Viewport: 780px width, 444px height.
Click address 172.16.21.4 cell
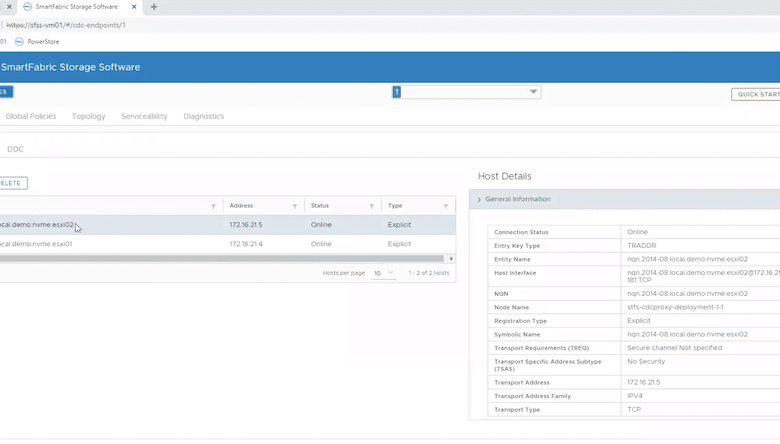coord(246,244)
